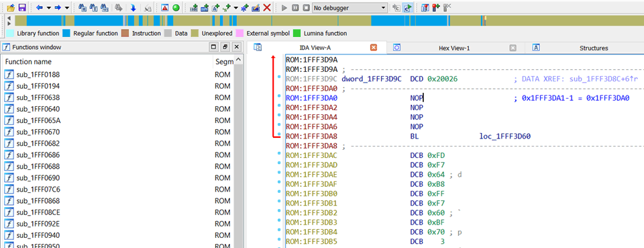The height and width of the screenshot is (248, 644).
Task: Click the Library function color swatch
Action: pos(10,34)
